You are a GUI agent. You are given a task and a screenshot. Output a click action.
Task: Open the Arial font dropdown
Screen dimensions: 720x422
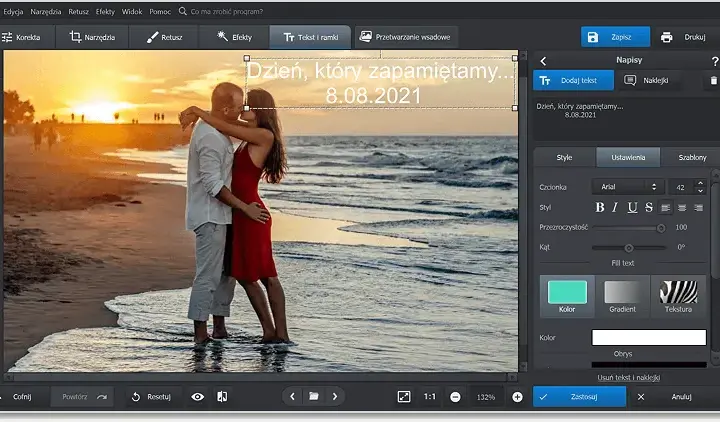pos(627,187)
